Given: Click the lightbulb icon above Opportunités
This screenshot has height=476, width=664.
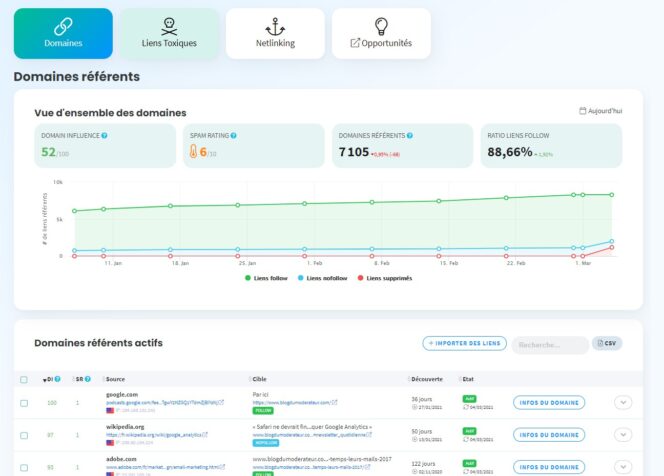Looking at the screenshot, I should coord(381,26).
